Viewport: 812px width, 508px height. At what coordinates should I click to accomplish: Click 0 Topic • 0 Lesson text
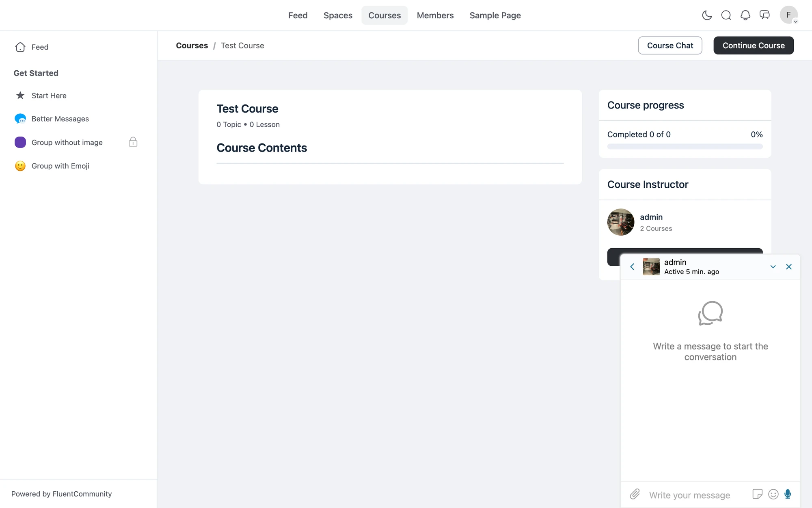tap(248, 125)
